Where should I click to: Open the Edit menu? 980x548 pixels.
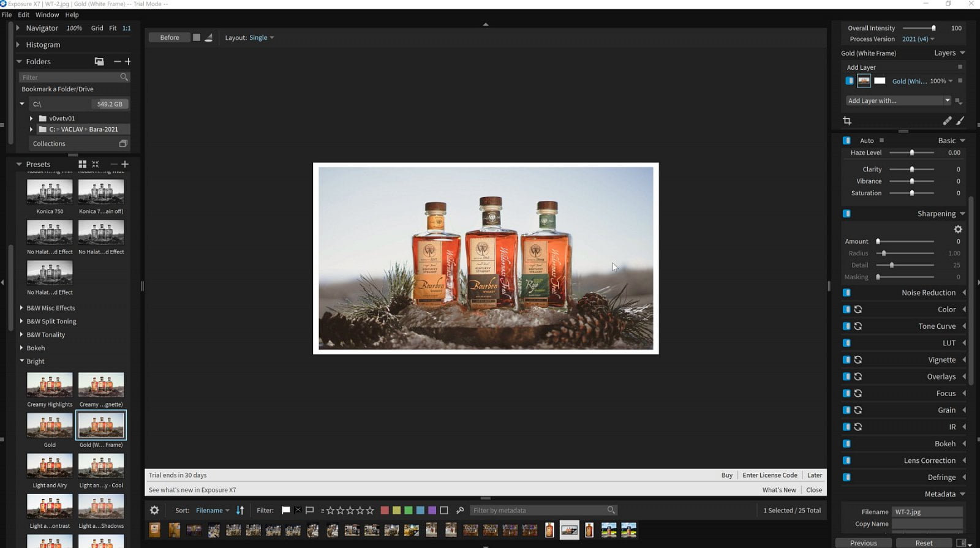[x=24, y=15]
